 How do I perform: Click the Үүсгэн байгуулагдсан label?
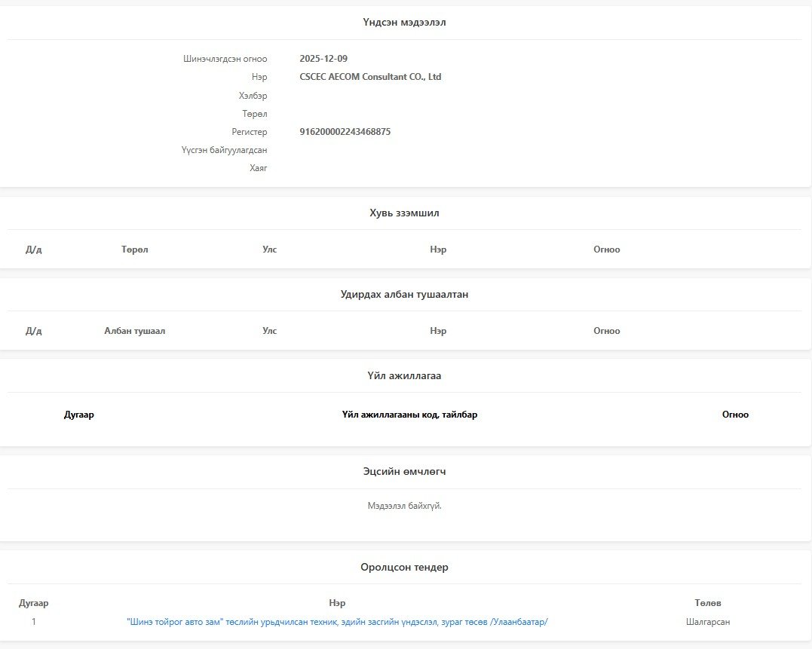tap(224, 150)
